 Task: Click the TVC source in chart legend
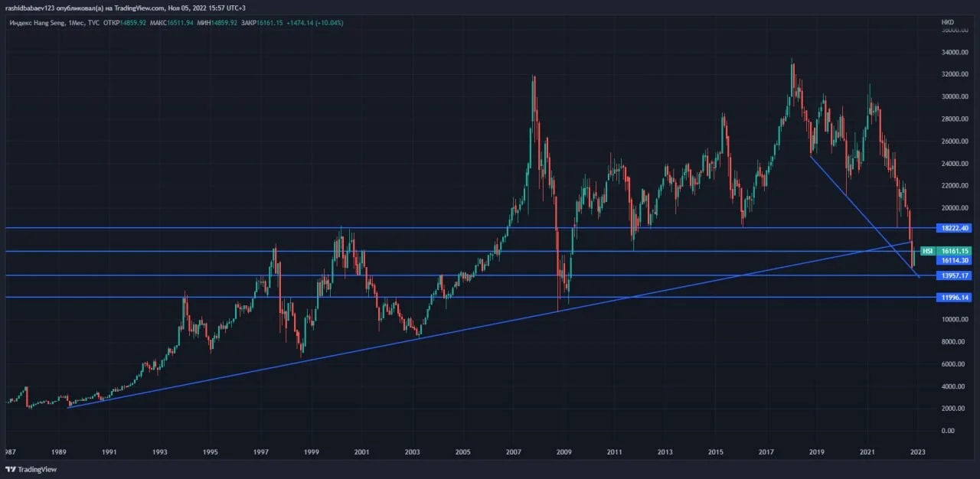click(94, 23)
